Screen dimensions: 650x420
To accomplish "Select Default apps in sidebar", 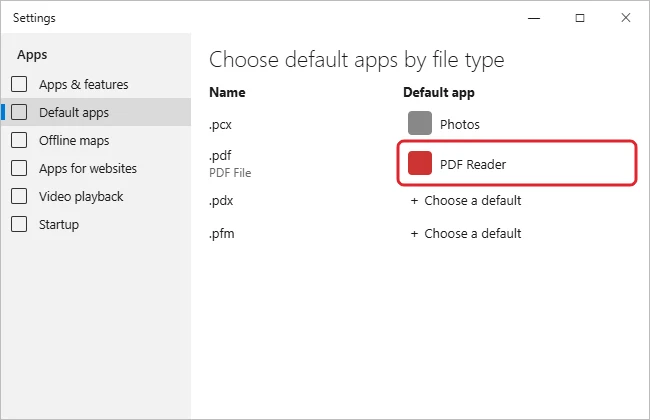I will tap(96, 112).
